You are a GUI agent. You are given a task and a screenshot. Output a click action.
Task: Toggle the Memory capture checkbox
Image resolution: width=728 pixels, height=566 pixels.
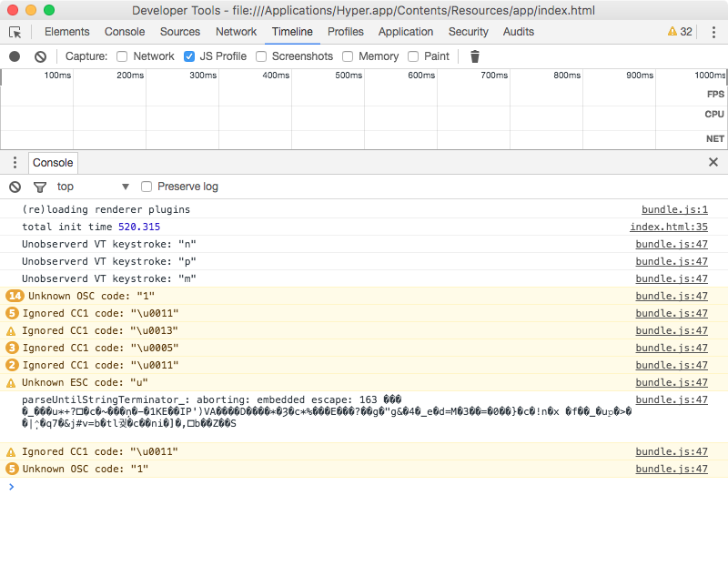click(347, 56)
